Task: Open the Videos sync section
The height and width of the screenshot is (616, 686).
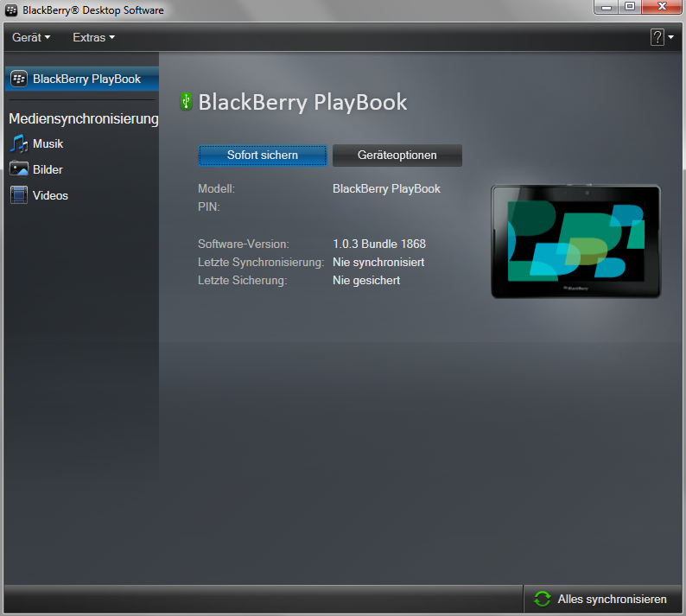Action: pos(50,195)
